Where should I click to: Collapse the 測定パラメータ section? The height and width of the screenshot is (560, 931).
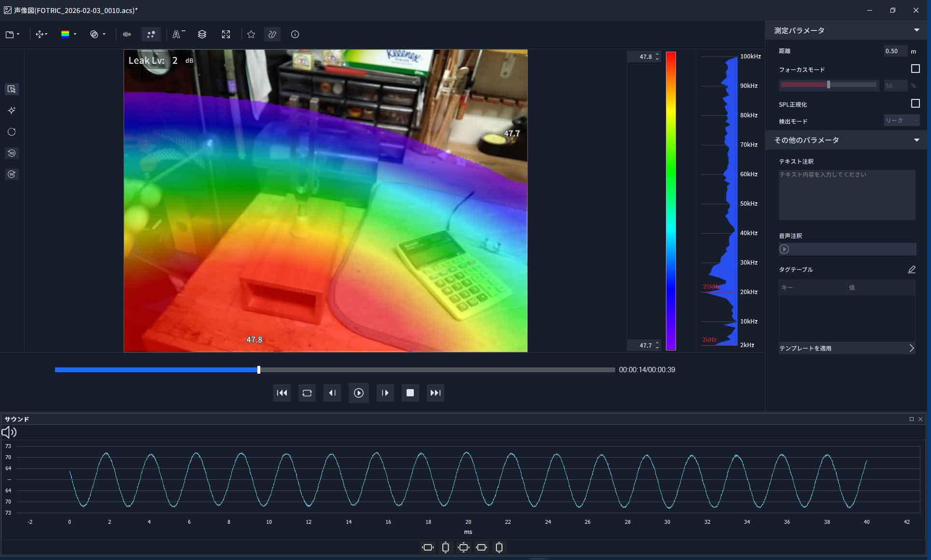(917, 30)
